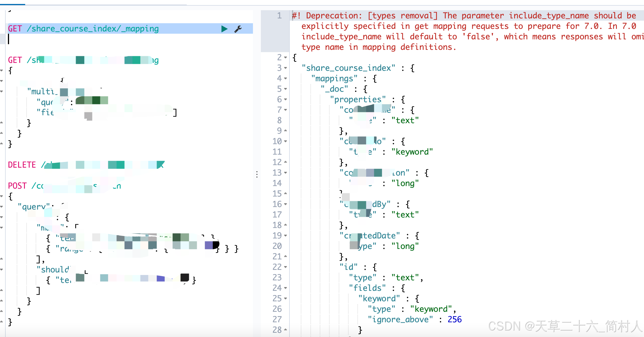Select the 256 ignore_above value
This screenshot has height=337, width=644.
454,319
